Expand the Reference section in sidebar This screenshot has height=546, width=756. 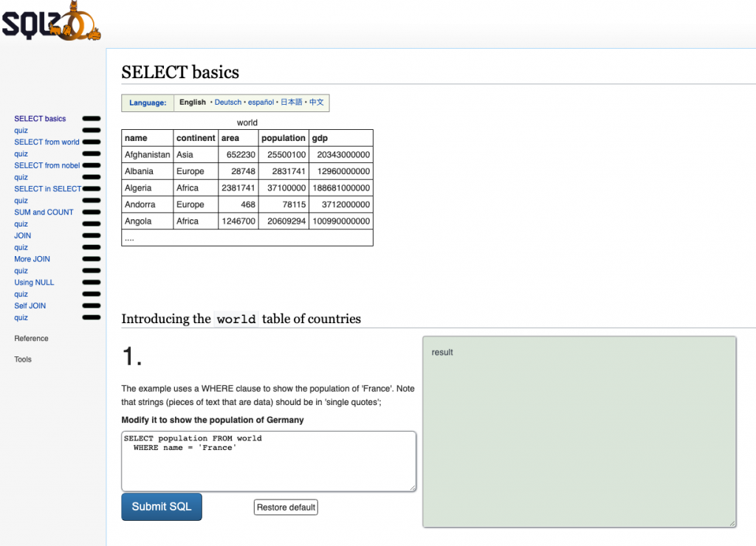pyautogui.click(x=31, y=339)
